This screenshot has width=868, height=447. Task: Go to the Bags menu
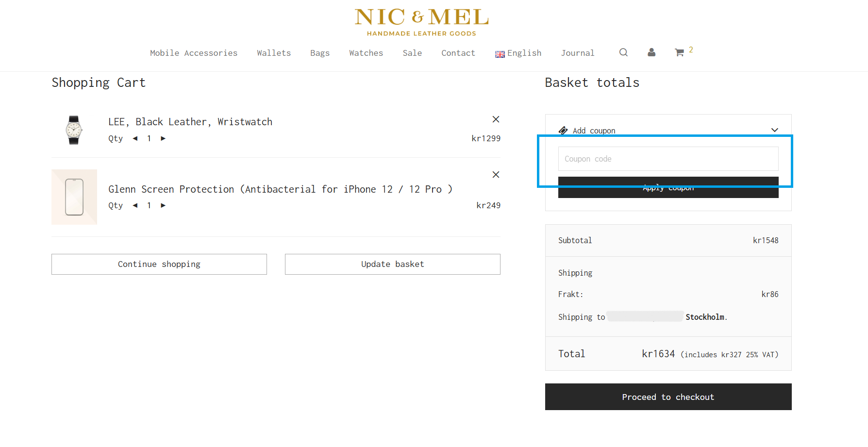[x=320, y=53]
